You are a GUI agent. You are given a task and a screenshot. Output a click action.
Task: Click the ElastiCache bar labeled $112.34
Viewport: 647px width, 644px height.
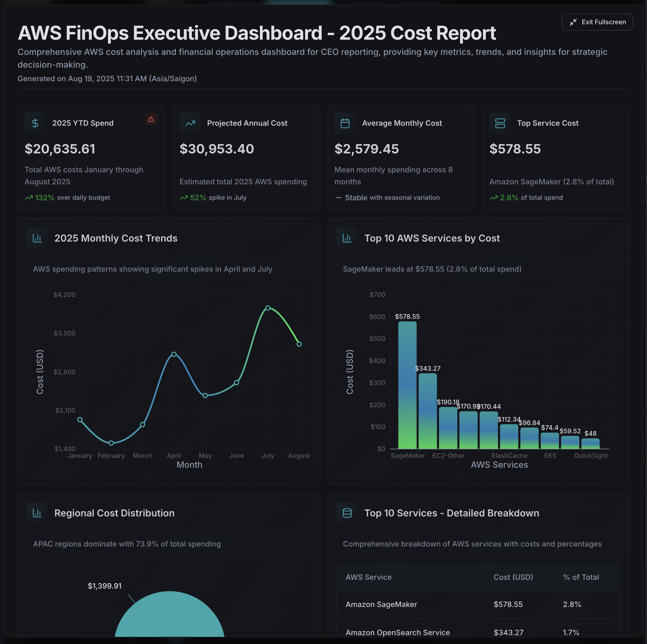point(509,437)
